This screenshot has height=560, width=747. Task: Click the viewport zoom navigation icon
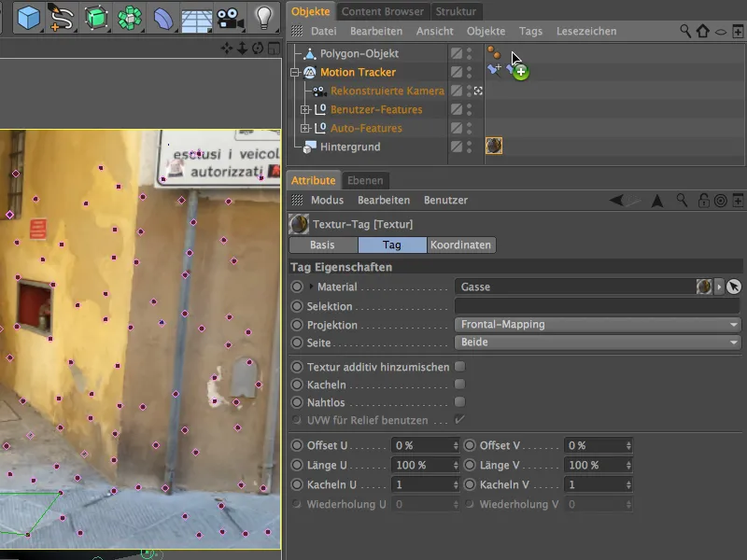[x=242, y=49]
